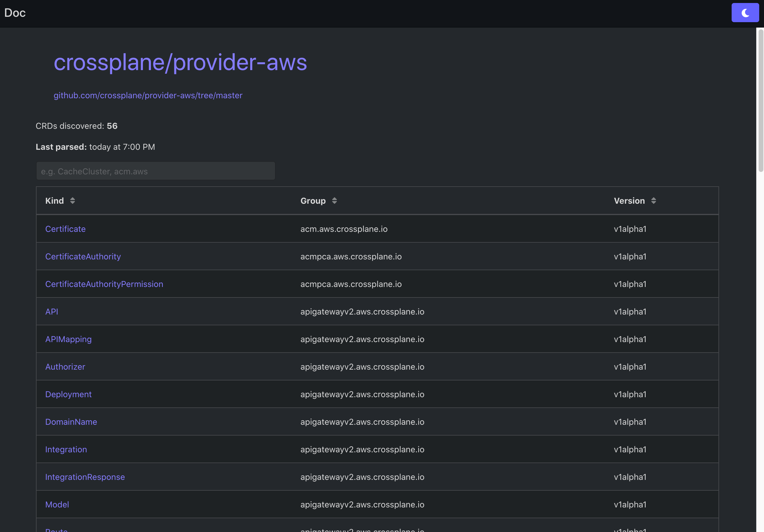Screen dimensions: 764x532
Task: Open the Doc home link
Action: tap(15, 13)
